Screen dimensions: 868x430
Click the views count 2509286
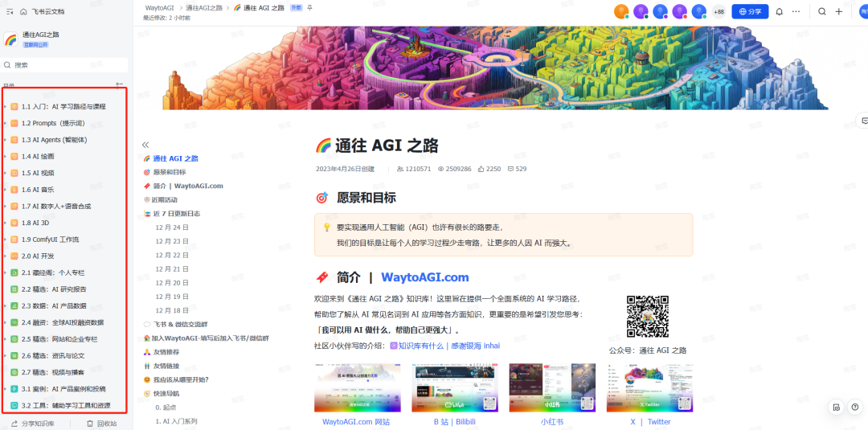click(x=454, y=169)
